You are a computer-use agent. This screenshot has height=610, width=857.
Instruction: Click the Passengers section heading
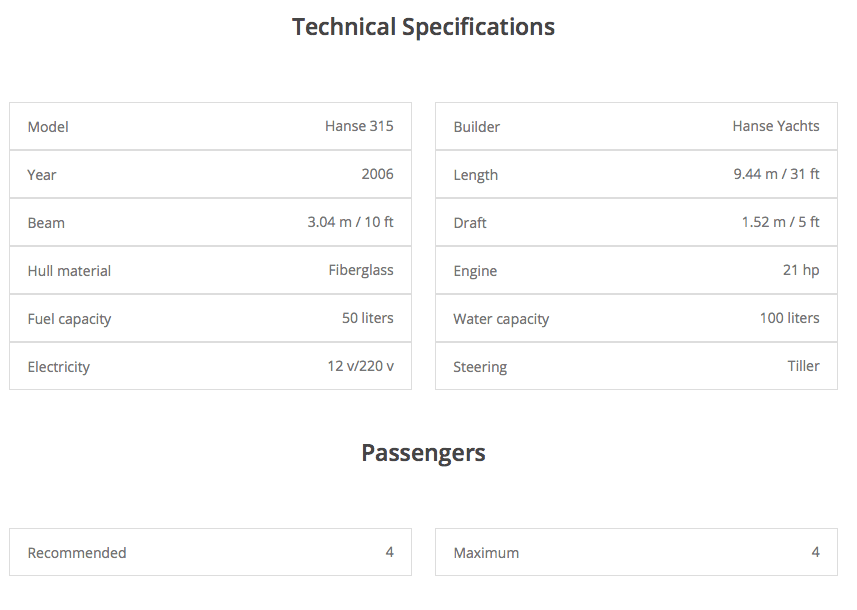[423, 453]
